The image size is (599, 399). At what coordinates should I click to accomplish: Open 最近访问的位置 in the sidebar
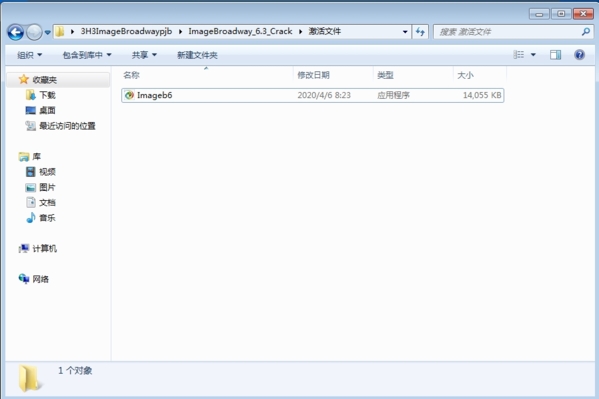67,126
